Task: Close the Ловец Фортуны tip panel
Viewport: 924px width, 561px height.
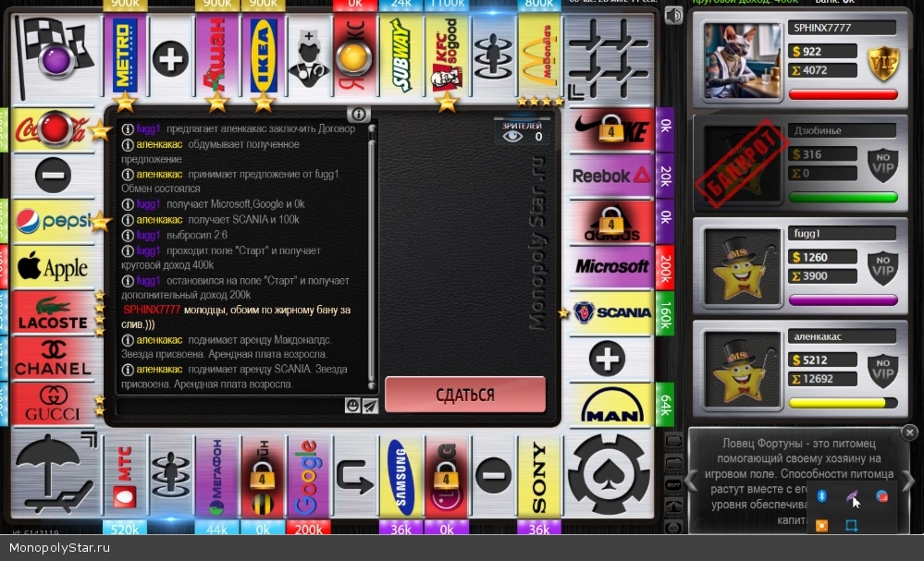Action: pos(909,433)
